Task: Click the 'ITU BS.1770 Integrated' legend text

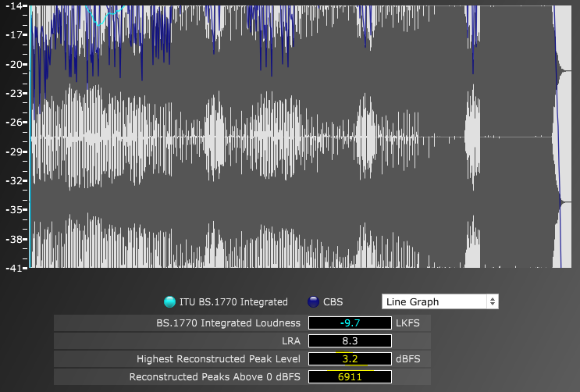Action: coord(233,302)
